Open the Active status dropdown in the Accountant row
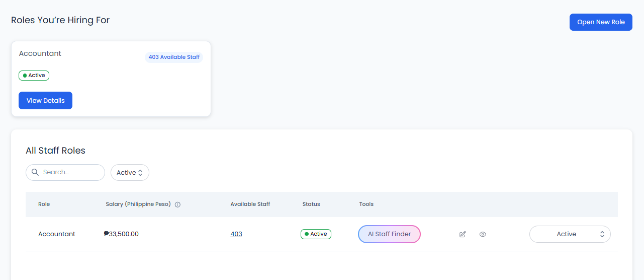The width and height of the screenshot is (644, 280). click(x=570, y=234)
